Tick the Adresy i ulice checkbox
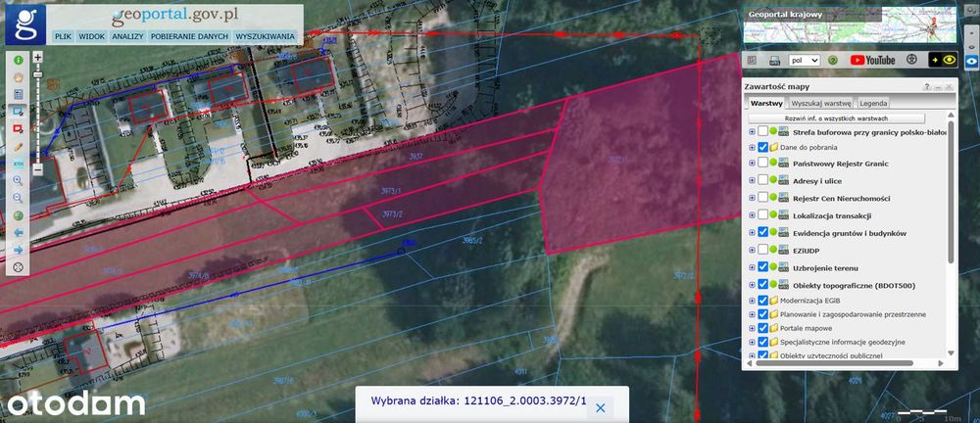 762,180
